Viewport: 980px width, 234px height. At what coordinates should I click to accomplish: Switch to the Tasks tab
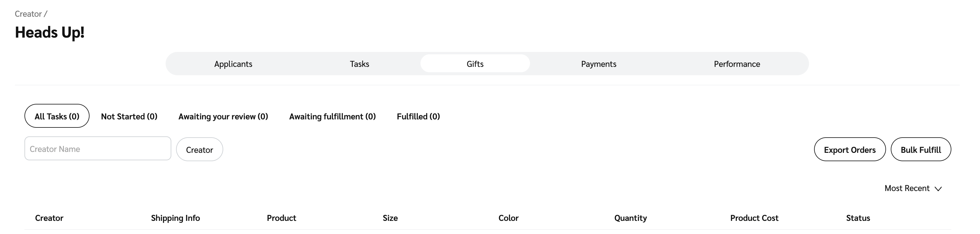pyautogui.click(x=359, y=64)
